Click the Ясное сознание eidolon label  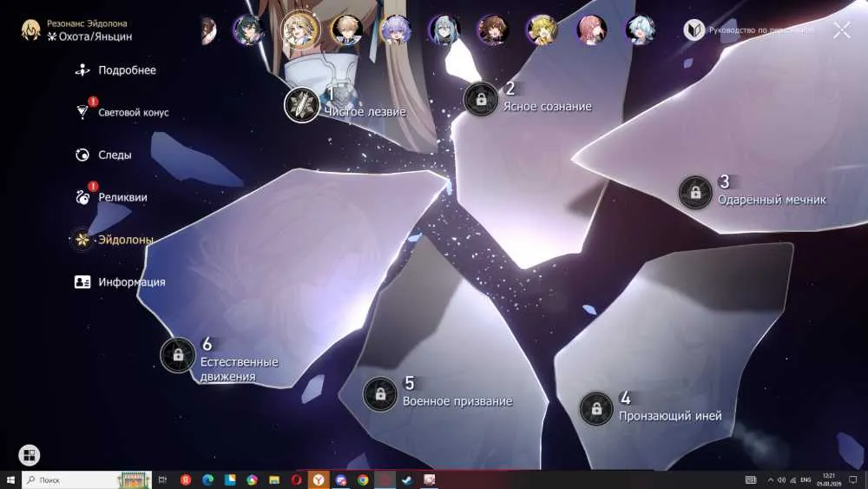click(x=548, y=106)
